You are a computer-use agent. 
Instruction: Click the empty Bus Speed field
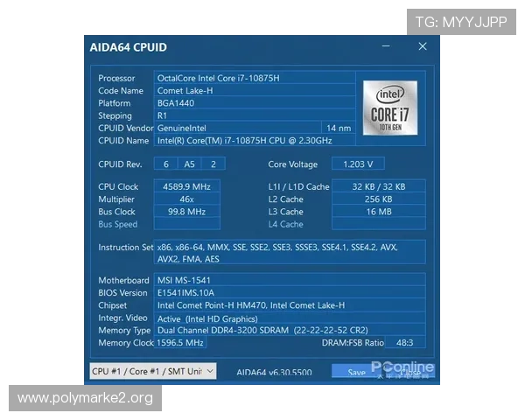[x=187, y=224]
